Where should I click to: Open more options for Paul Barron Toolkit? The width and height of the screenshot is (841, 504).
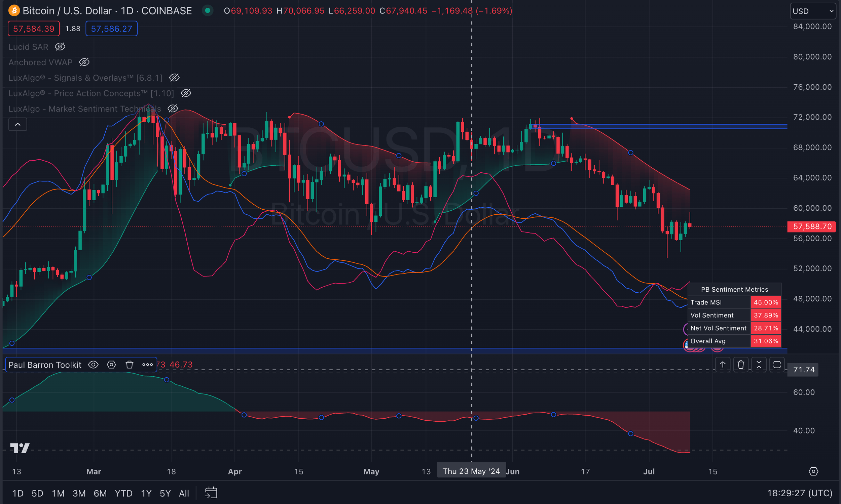pos(147,365)
